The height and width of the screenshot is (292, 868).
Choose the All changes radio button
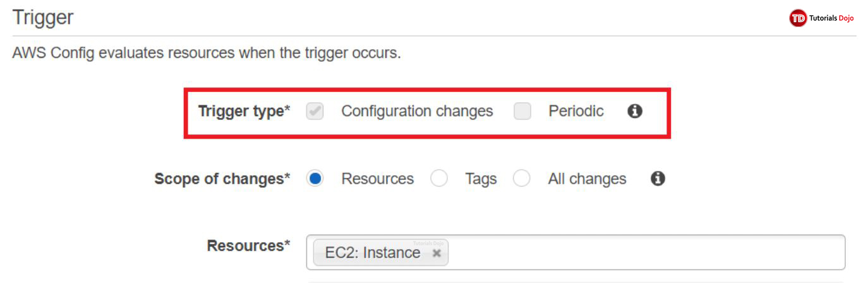coord(521,179)
